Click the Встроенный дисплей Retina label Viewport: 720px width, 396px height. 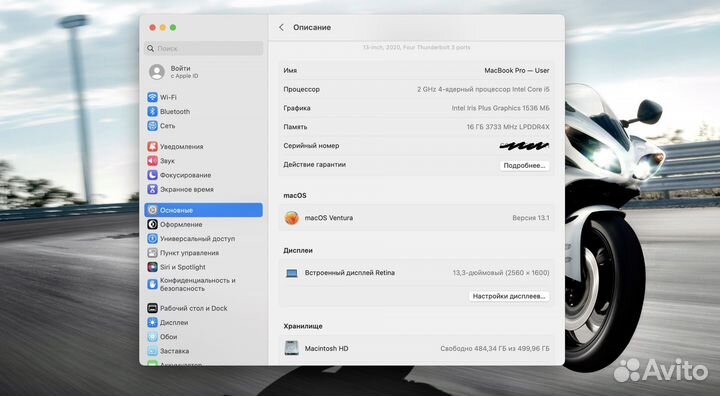pyautogui.click(x=350, y=273)
